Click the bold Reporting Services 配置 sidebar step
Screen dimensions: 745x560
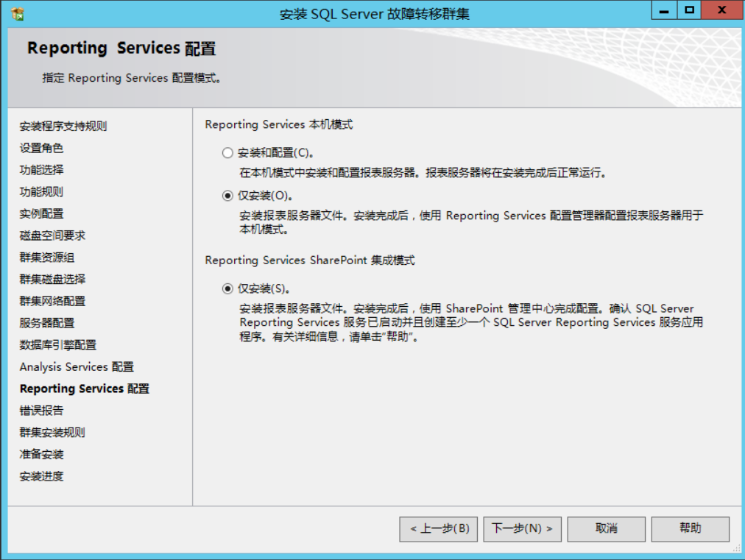coord(85,389)
